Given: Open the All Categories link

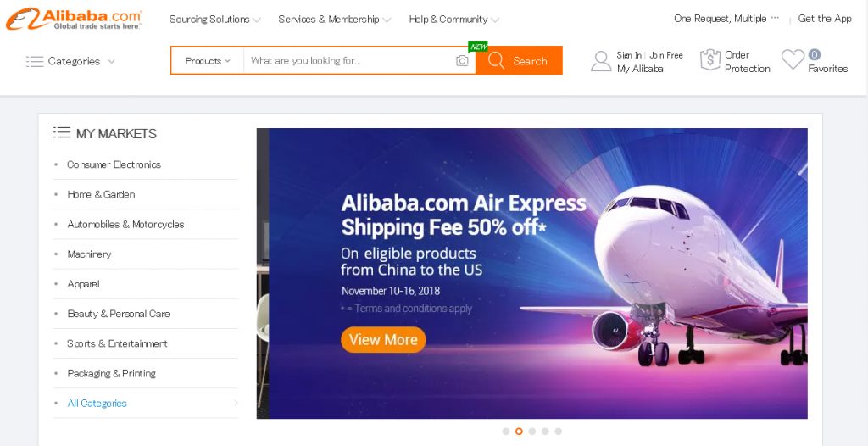Looking at the screenshot, I should tap(97, 404).
